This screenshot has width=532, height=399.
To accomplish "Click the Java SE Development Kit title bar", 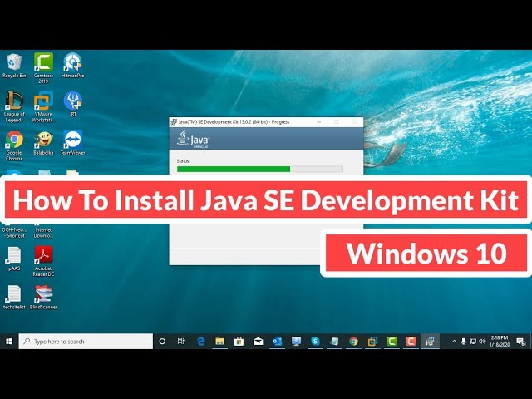I will tap(234, 122).
